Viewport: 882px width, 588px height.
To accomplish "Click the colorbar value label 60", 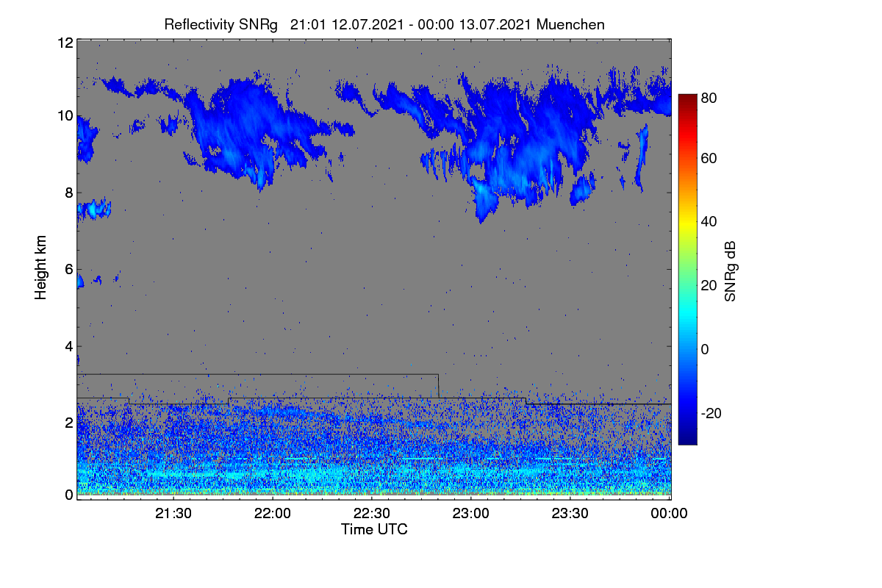I will [x=709, y=159].
